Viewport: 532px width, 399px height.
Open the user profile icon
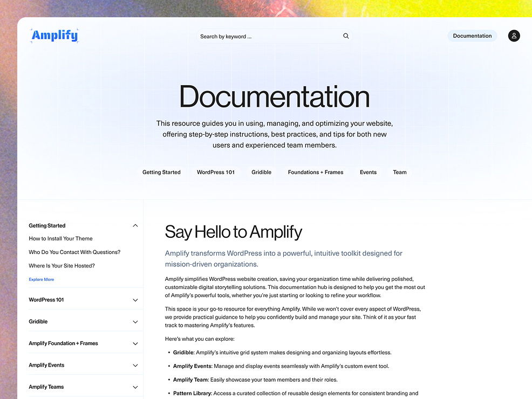[514, 36]
